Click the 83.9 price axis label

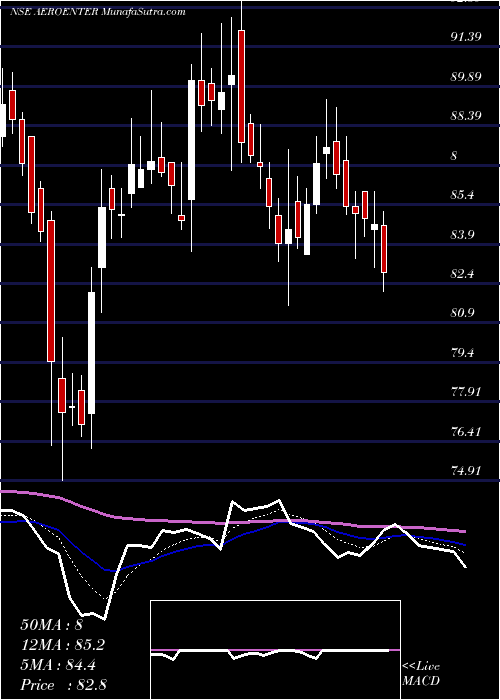point(462,234)
